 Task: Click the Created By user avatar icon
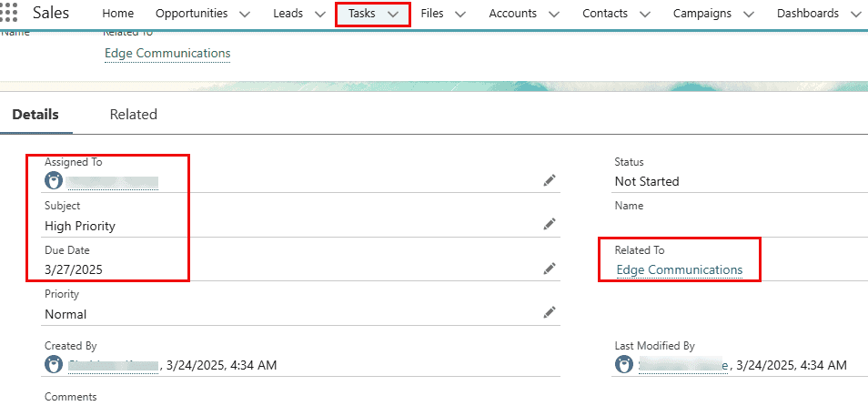click(x=54, y=364)
